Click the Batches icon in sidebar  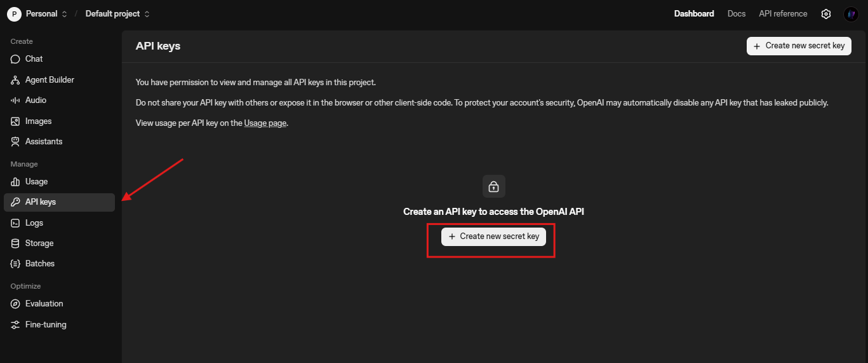15,264
